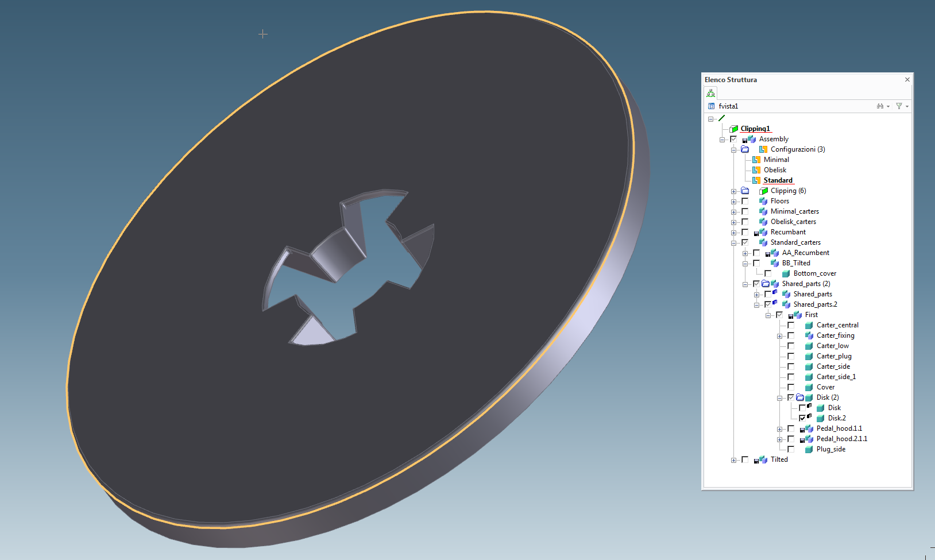Enable the Carter_central checkbox
This screenshot has height=560, width=935.
tap(791, 325)
